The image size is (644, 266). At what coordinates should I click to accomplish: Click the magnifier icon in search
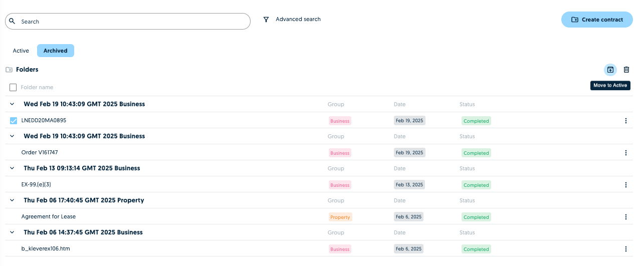pyautogui.click(x=13, y=22)
